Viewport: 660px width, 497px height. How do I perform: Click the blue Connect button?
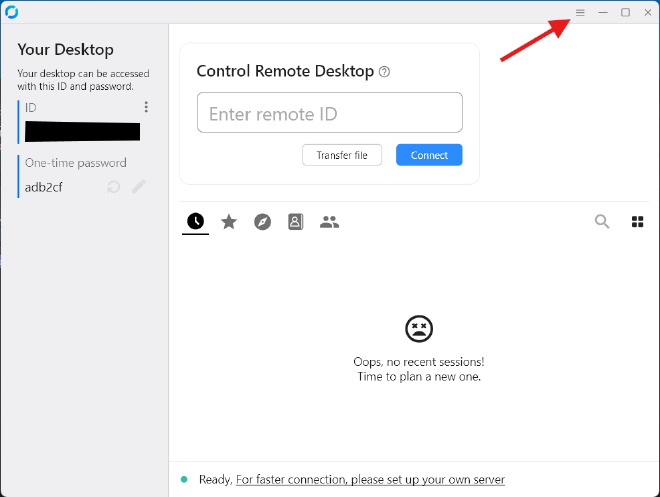pos(429,155)
